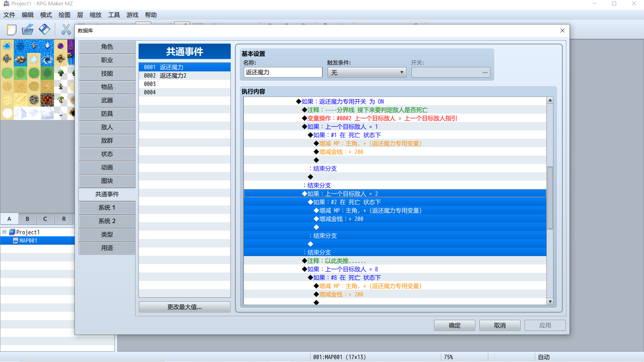Image resolution: width=644 pixels, height=362 pixels.
Task: Select the whirlpool water tile in palette
Action: 47,60
